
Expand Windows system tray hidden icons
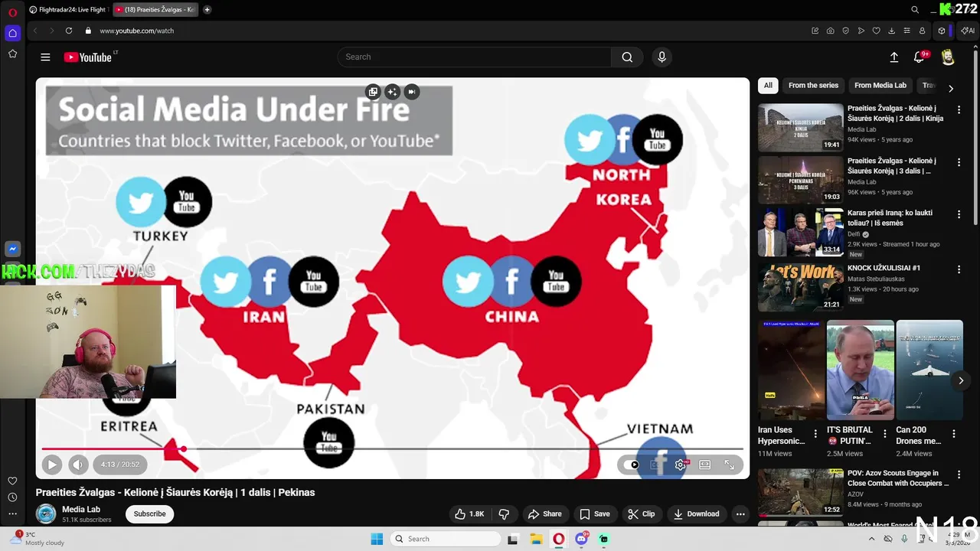871,539
